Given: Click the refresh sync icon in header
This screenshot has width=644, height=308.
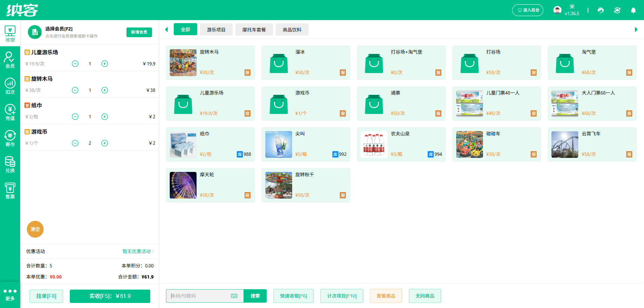Looking at the screenshot, I should [x=617, y=10].
